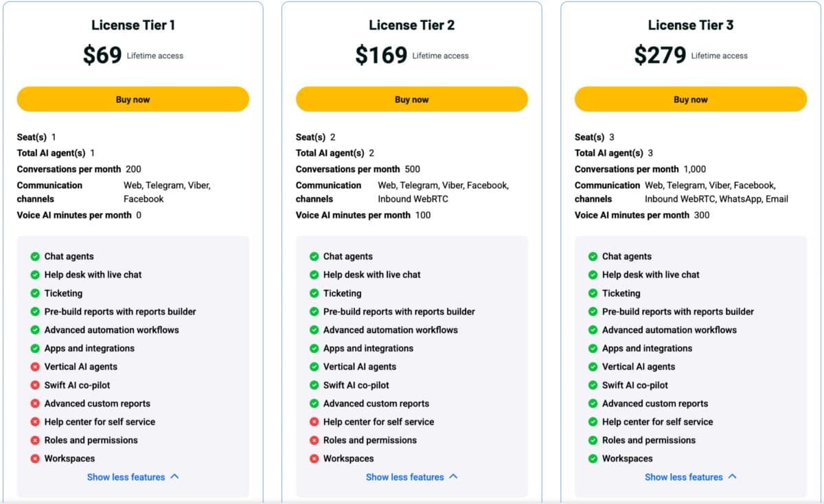The height and width of the screenshot is (504, 824).
Task: Click red X next to Tier 1 Workspaces
Action: [x=35, y=459]
